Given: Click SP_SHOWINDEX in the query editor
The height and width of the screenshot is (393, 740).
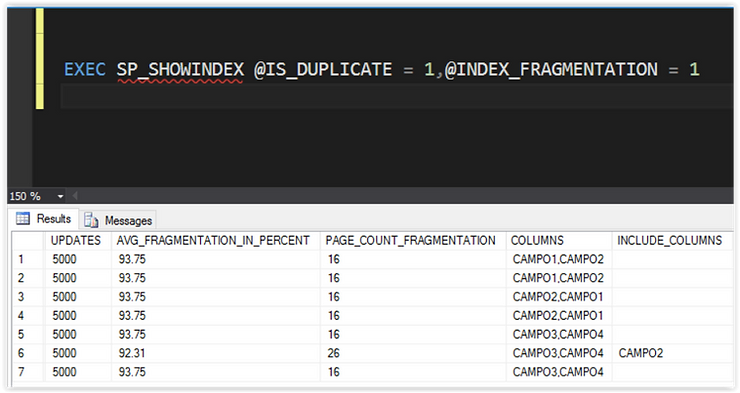Looking at the screenshot, I should pos(180,70).
